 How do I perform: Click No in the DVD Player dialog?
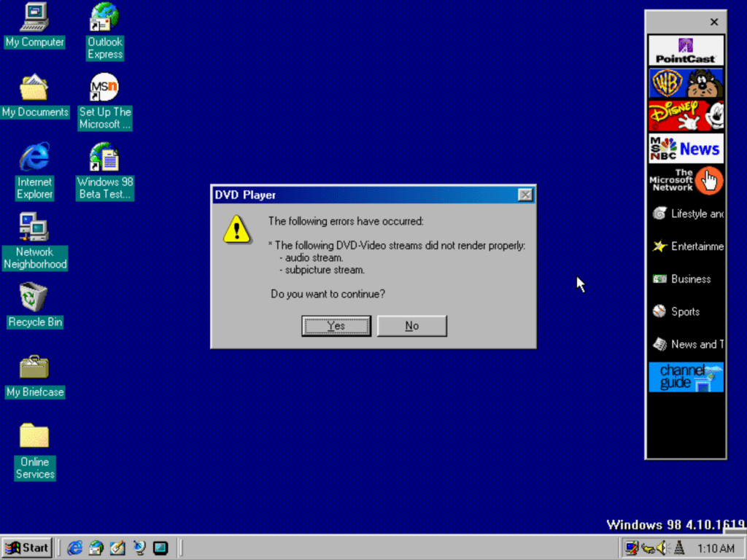click(x=411, y=326)
